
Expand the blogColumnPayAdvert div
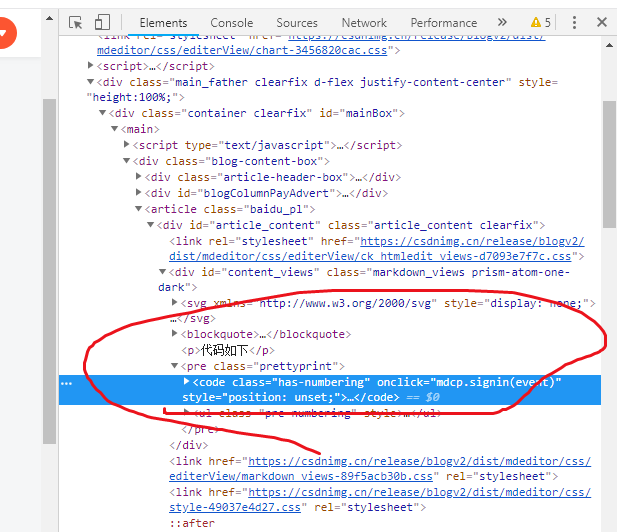(x=139, y=192)
